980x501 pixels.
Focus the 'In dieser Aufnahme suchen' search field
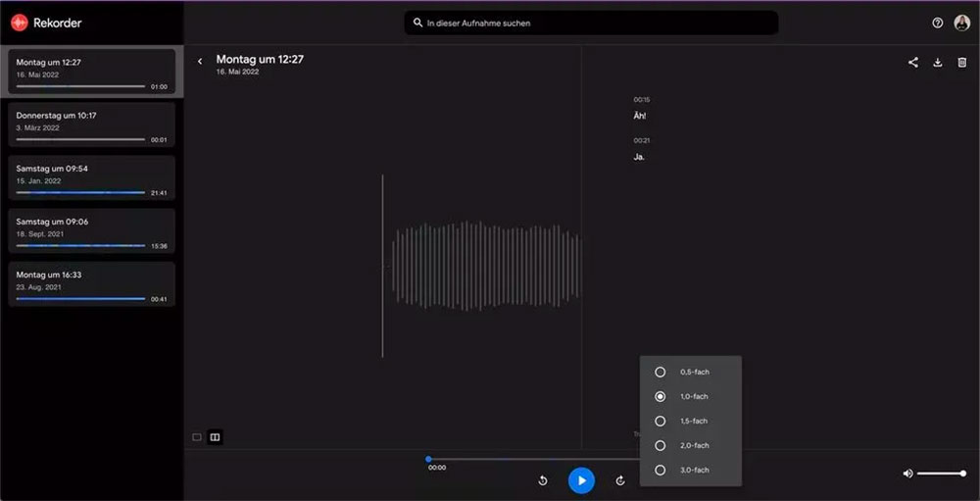591,23
